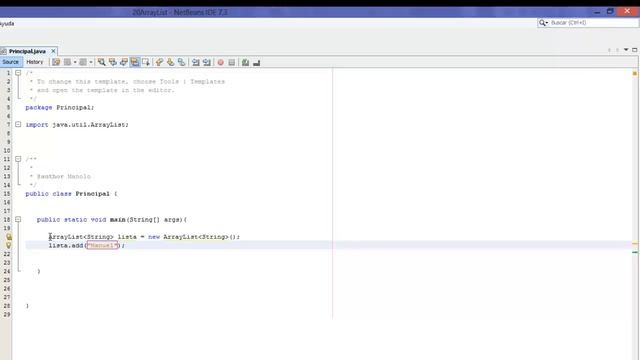Select the Principal.java editor tab

tap(27, 51)
